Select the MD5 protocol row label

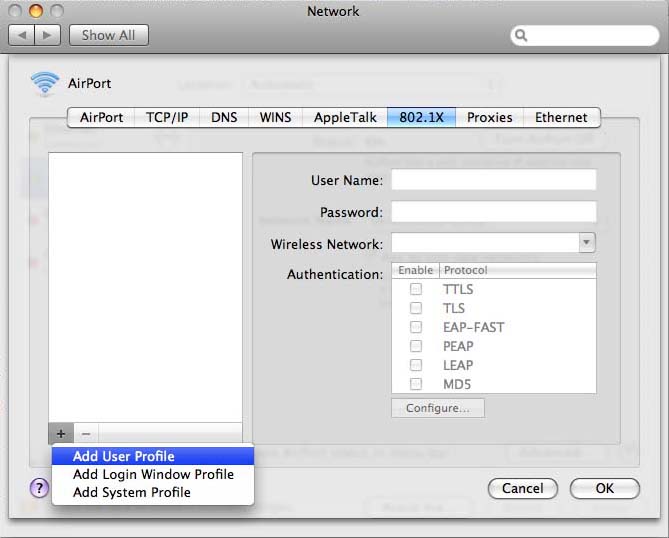tap(457, 384)
